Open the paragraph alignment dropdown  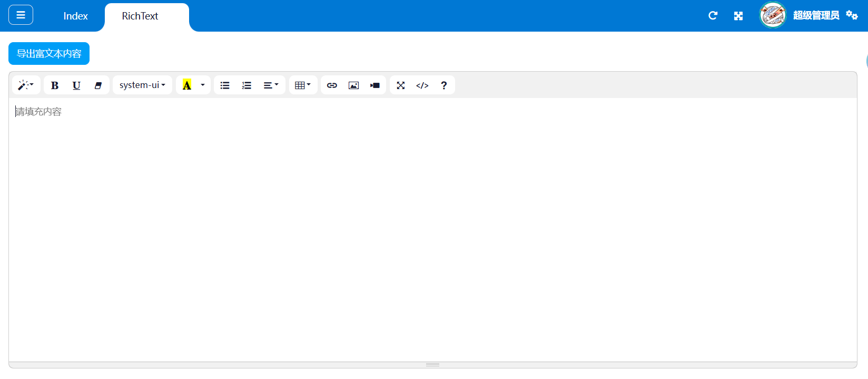point(271,85)
